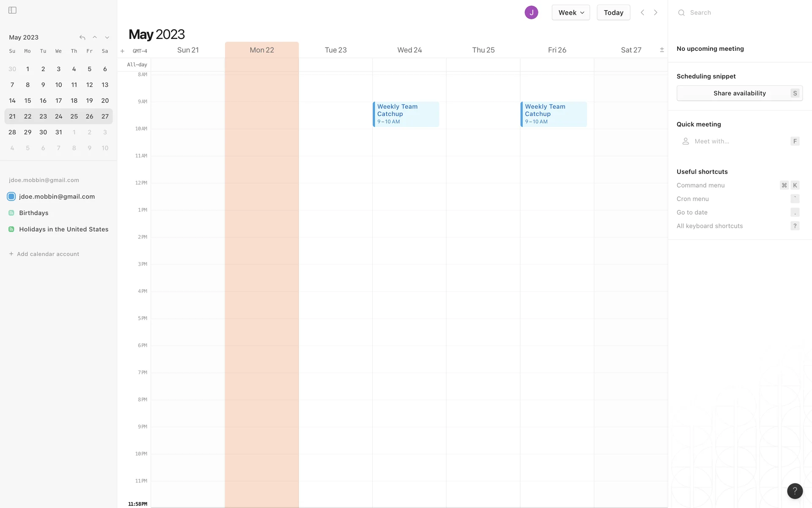Open the Week view dropdown
Viewport: 812px width, 508px height.
point(571,13)
